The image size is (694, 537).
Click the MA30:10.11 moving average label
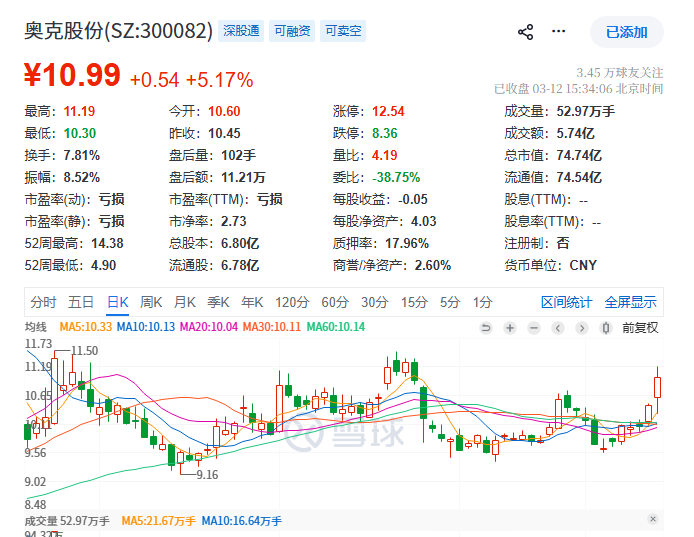(272, 327)
